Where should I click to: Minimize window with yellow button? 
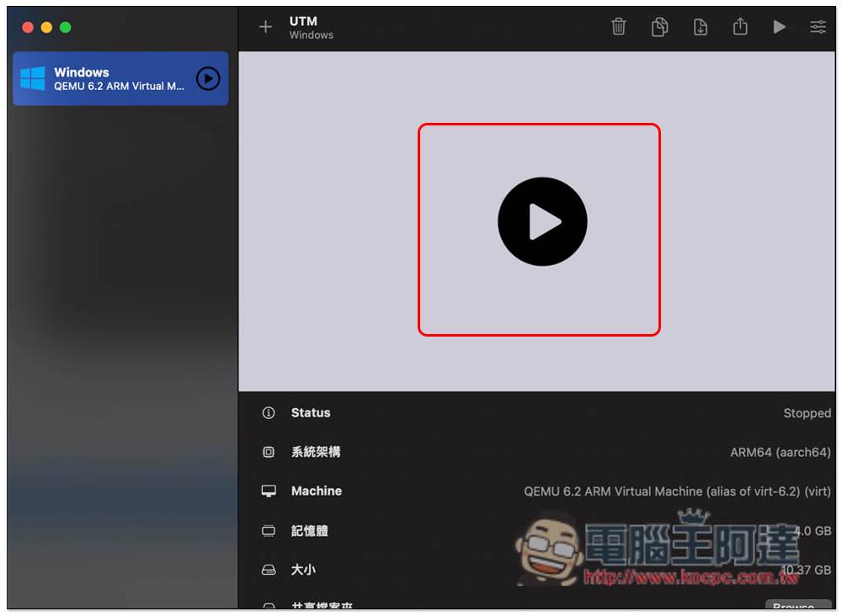[46, 28]
